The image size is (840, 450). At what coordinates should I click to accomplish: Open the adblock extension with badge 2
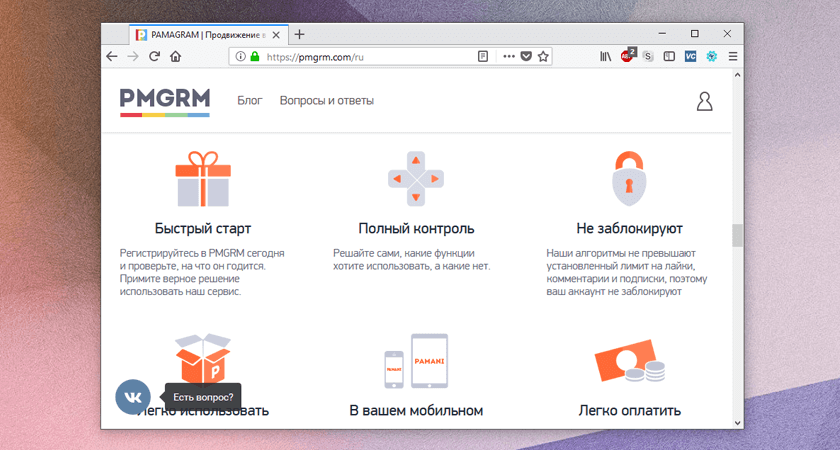click(627, 55)
